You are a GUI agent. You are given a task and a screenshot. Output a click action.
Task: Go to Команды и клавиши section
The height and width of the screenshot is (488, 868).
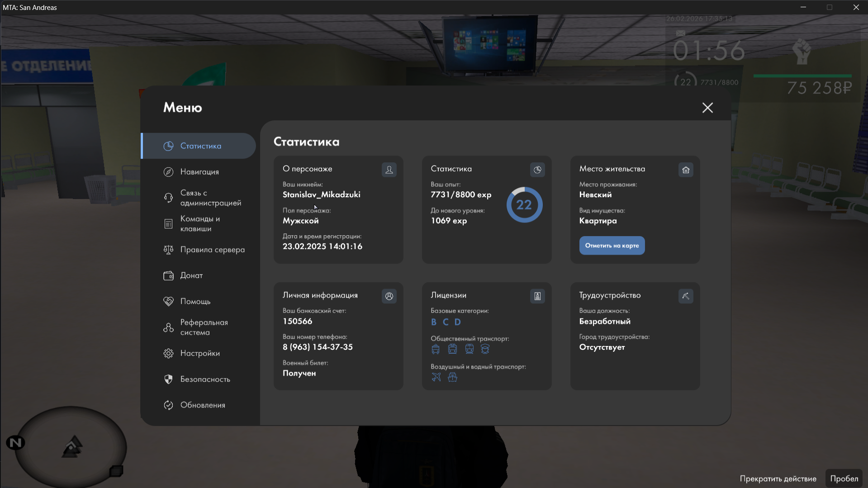[x=199, y=223]
